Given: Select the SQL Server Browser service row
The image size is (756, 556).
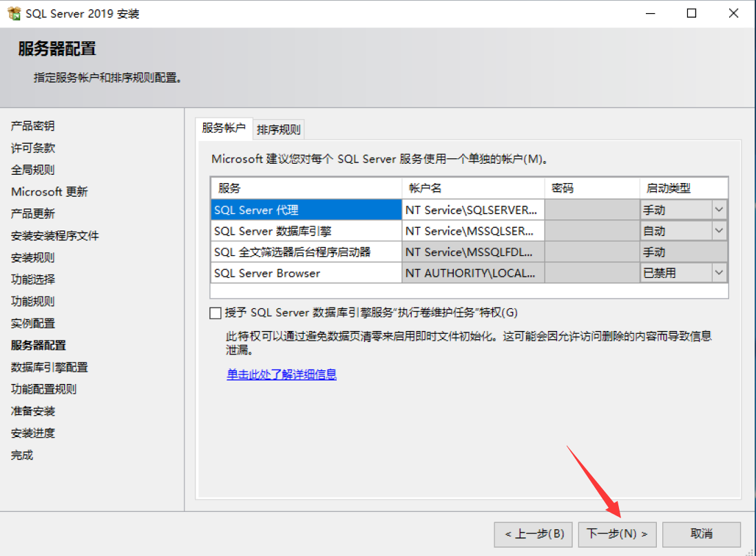Looking at the screenshot, I should [x=306, y=272].
